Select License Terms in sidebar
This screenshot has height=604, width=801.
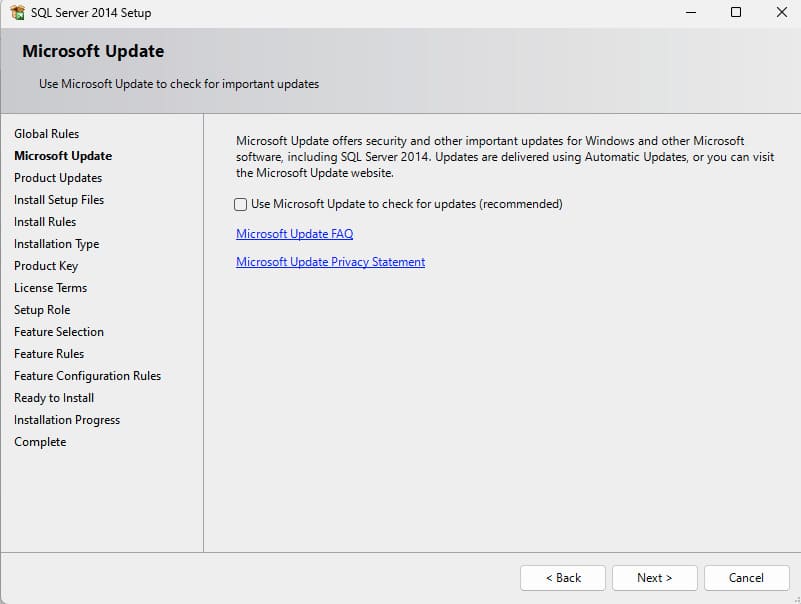click(50, 288)
